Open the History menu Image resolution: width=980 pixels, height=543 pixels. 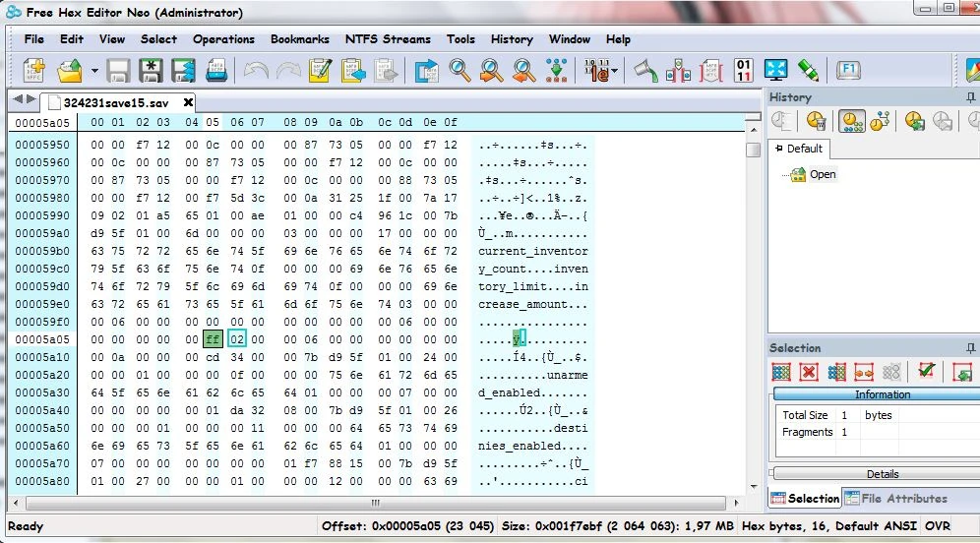tap(512, 38)
